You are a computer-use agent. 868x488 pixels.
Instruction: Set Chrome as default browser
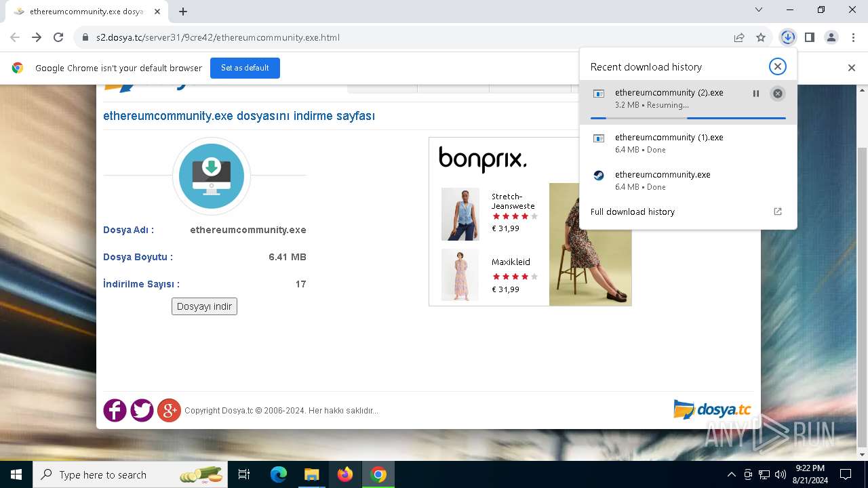pyautogui.click(x=245, y=68)
